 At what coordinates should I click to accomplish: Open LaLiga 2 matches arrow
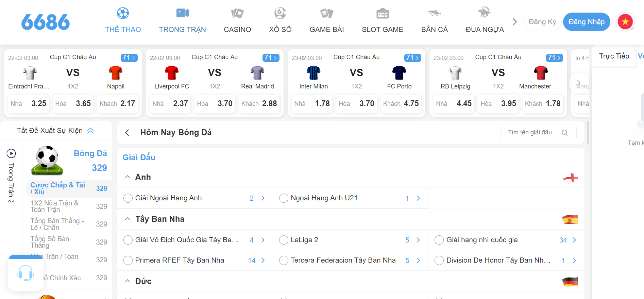tap(418, 240)
